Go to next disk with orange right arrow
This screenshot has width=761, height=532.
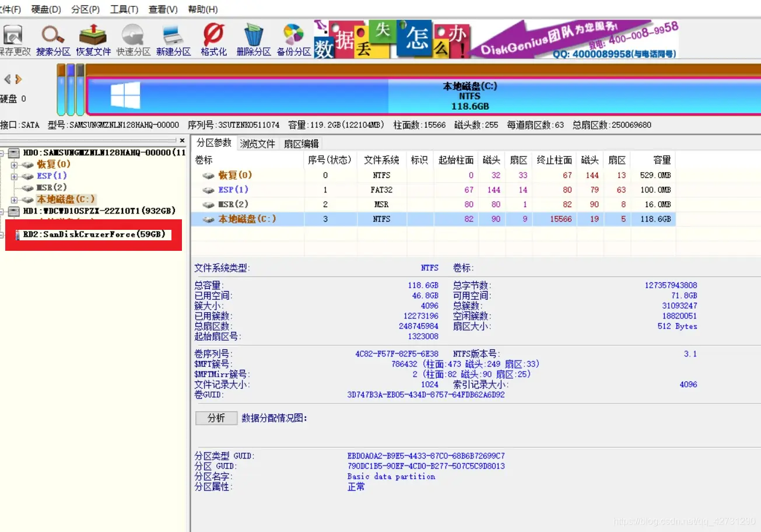click(x=19, y=79)
